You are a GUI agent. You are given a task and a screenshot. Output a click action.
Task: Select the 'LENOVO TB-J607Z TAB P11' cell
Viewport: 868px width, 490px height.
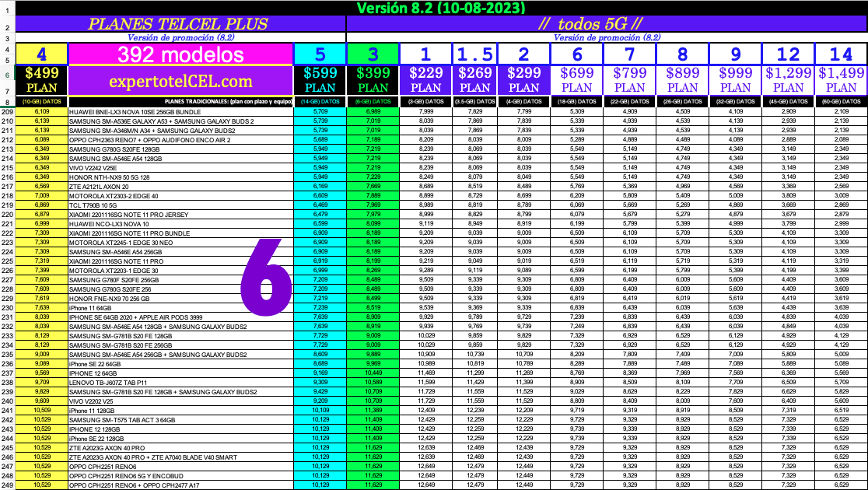pyautogui.click(x=180, y=383)
